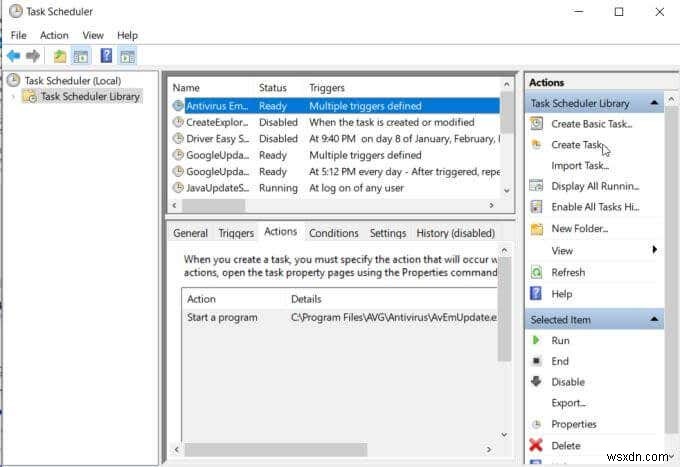Click the Disable down-arrow icon
Image resolution: width=680 pixels, height=467 pixels.
pos(536,381)
